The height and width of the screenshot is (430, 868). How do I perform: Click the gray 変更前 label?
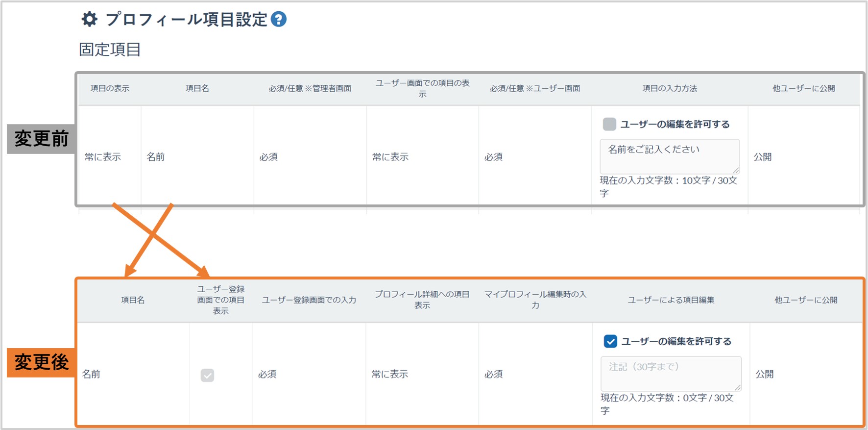(41, 139)
